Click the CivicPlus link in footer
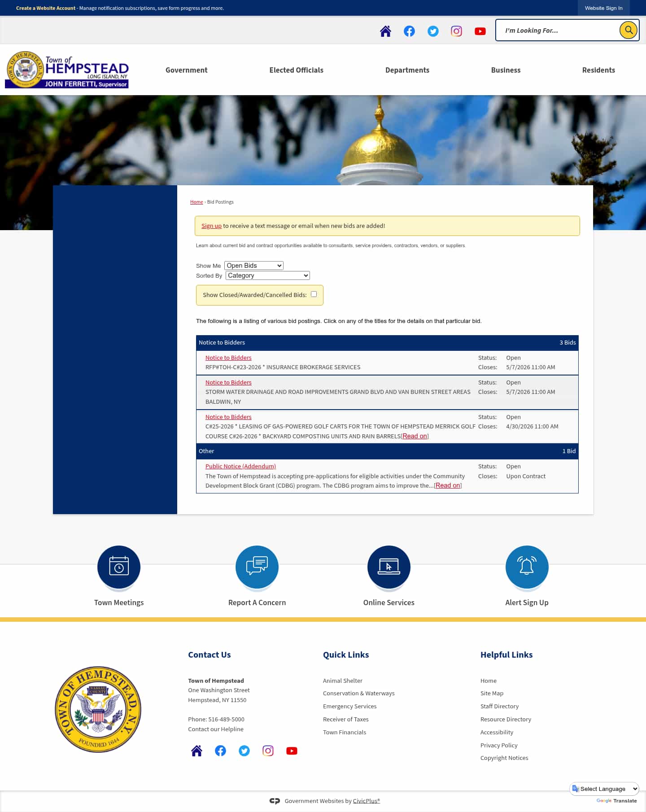The image size is (646, 812). tap(367, 801)
